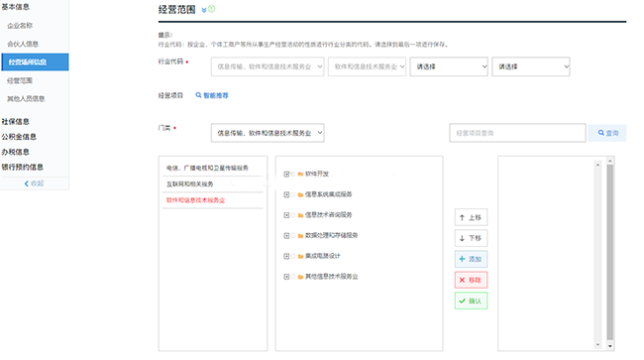644x360 pixels.
Task: Go to 其他人员信息 in sidebar
Action: tap(26, 98)
